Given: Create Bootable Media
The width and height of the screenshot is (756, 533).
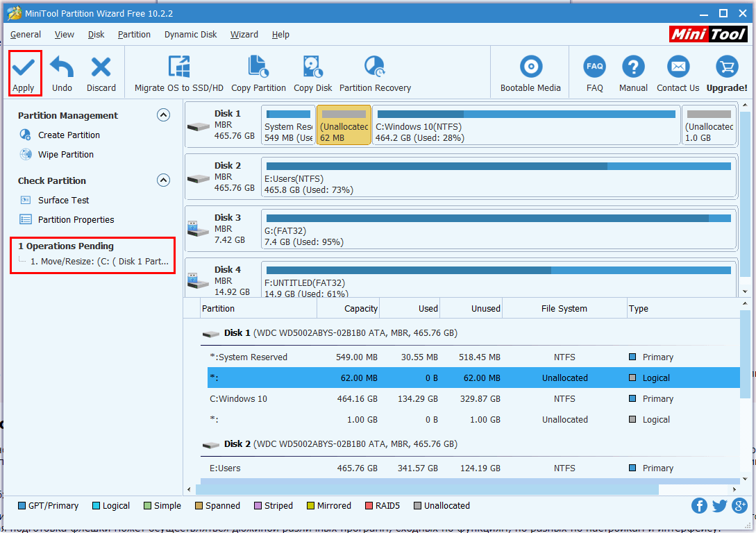Looking at the screenshot, I should tap(530, 74).
